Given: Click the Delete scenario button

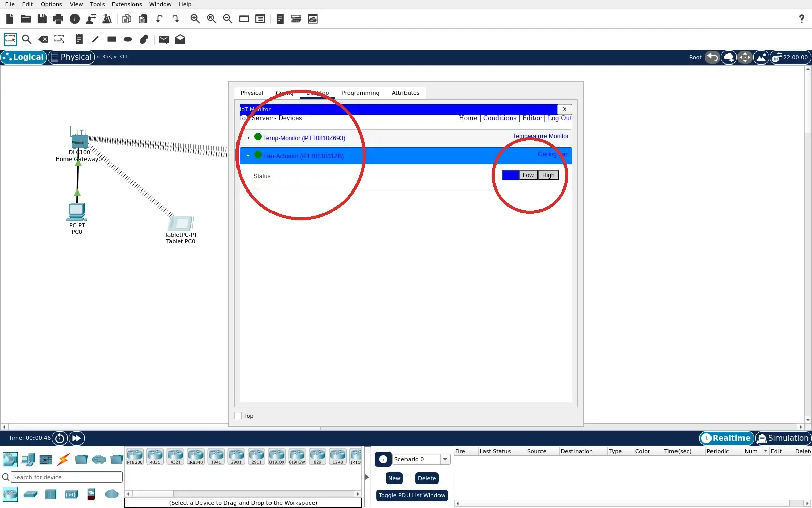Looking at the screenshot, I should click(427, 478).
